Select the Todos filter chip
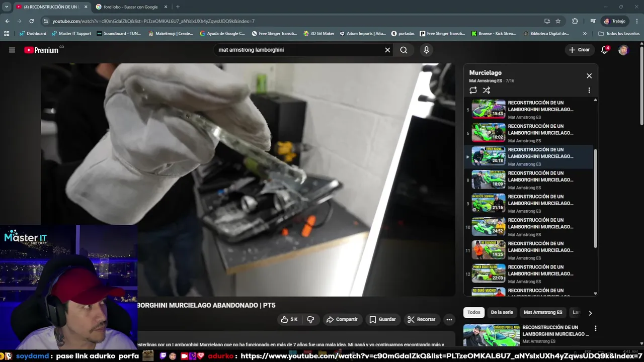Image resolution: width=644 pixels, height=362 pixels. 474,312
